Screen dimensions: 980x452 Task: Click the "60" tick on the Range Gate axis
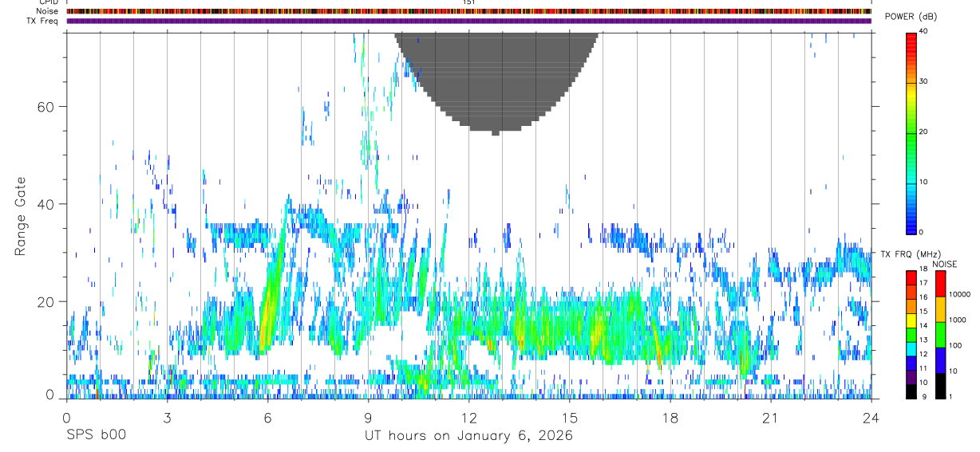click(x=47, y=107)
